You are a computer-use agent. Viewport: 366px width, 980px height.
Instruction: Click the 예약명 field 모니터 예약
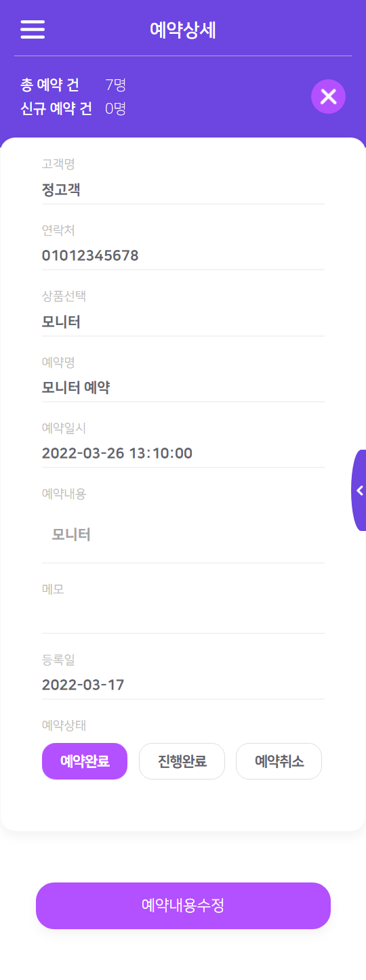pyautogui.click(x=183, y=388)
